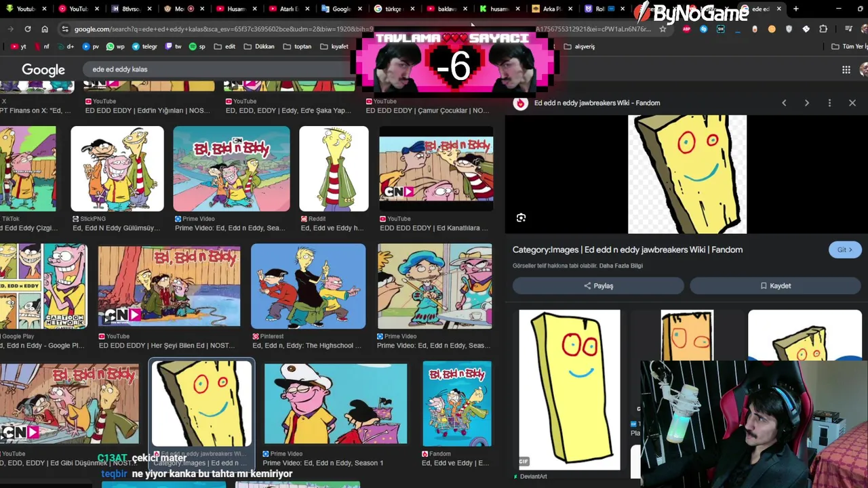Click 'ED EDD EDDY | Çamur Çocuklar' caption
Image resolution: width=868 pixels, height=488 pixels.
click(x=428, y=110)
